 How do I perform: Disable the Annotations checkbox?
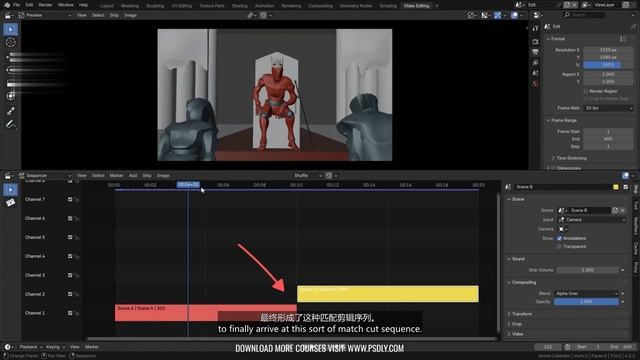coord(559,238)
